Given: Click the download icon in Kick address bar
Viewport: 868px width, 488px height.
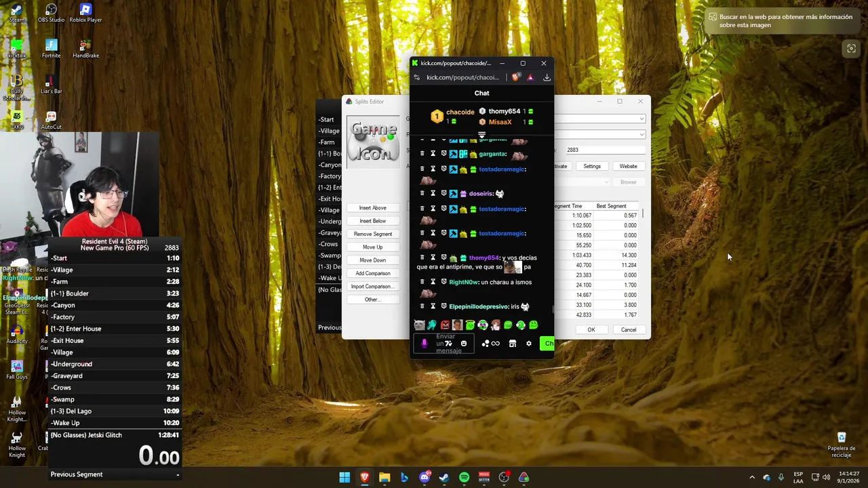Looking at the screenshot, I should point(547,77).
